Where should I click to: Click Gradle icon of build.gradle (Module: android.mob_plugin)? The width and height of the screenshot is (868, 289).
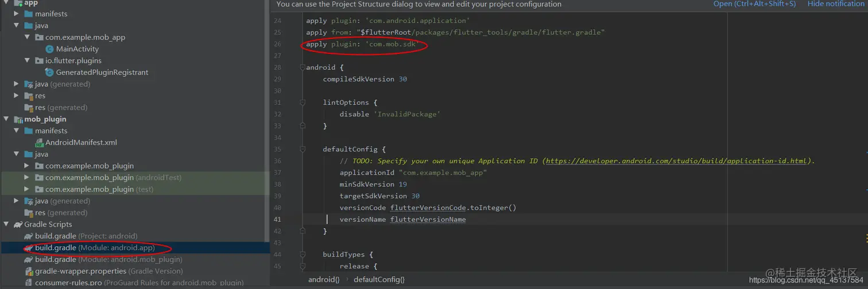[29, 260]
